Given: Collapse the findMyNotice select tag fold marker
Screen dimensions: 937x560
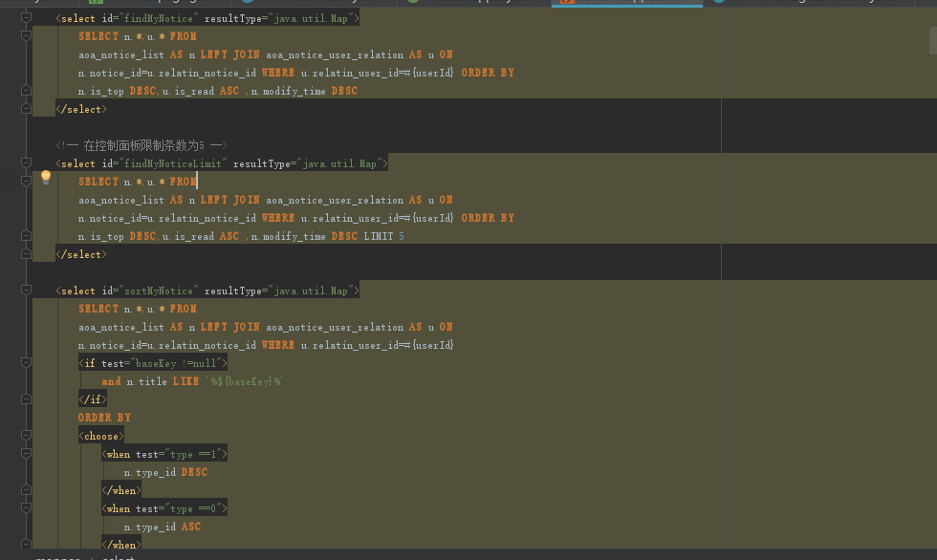Looking at the screenshot, I should point(26,18).
